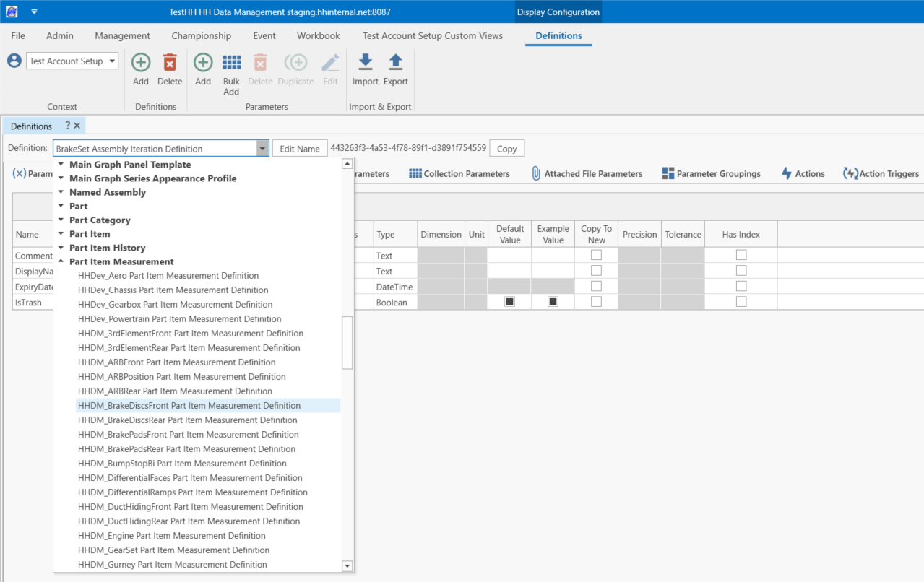Open the Championship menu tab
Viewport: 924px width, 582px height.
[x=201, y=35]
